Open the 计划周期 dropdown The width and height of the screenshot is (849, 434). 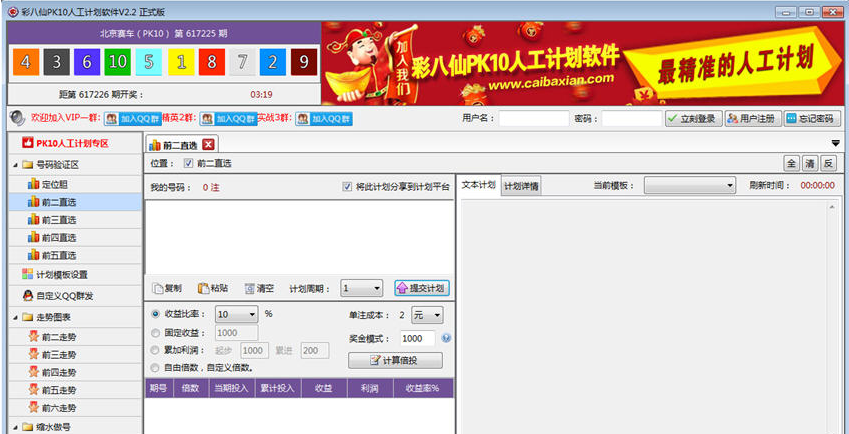[x=362, y=288]
